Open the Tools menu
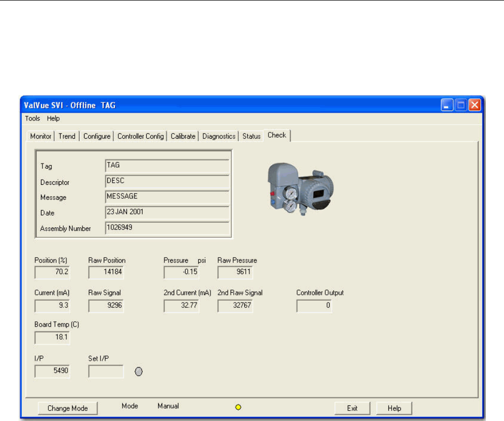This screenshot has height=421, width=504. point(33,118)
